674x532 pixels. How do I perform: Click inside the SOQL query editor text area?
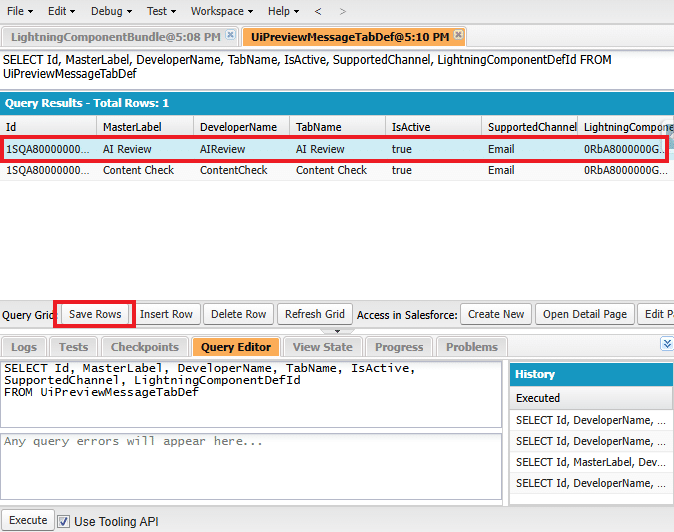(251, 394)
